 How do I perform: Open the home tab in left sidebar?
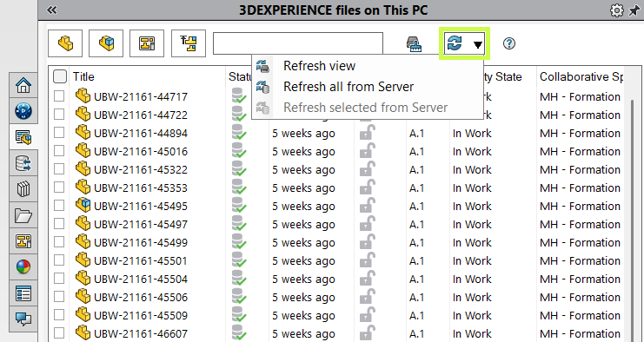click(x=23, y=85)
